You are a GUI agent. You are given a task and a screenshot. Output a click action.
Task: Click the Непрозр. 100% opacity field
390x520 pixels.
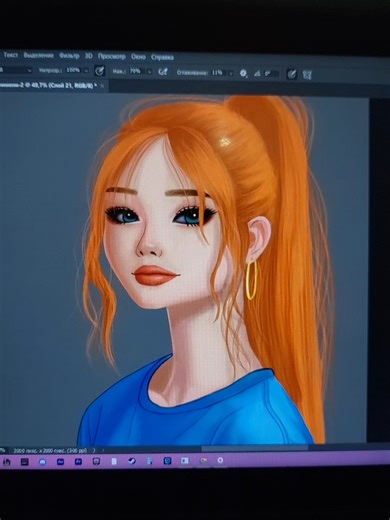[x=73, y=70]
